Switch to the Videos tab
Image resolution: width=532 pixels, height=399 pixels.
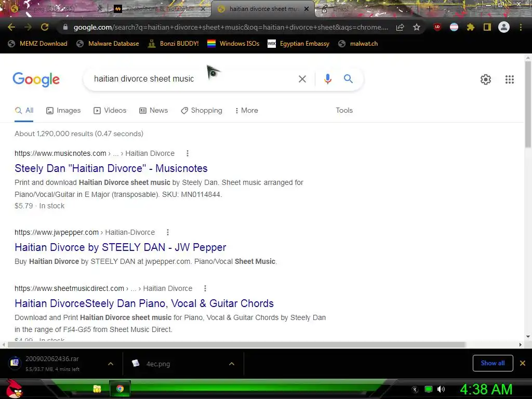(110, 111)
